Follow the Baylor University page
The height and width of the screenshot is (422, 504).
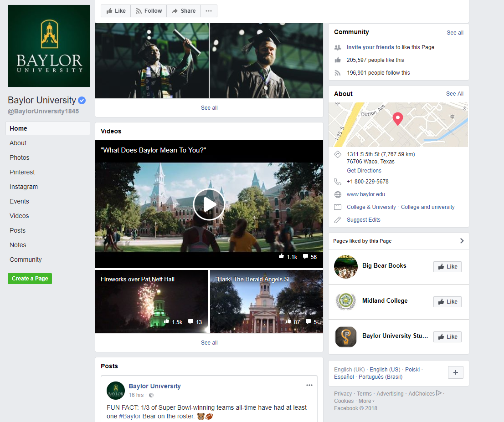point(149,11)
